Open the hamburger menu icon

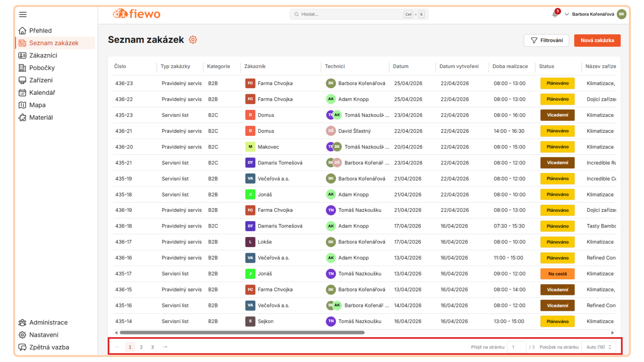pyautogui.click(x=23, y=14)
